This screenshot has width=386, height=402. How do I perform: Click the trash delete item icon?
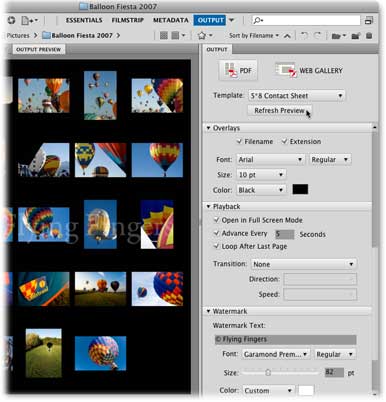(369, 35)
